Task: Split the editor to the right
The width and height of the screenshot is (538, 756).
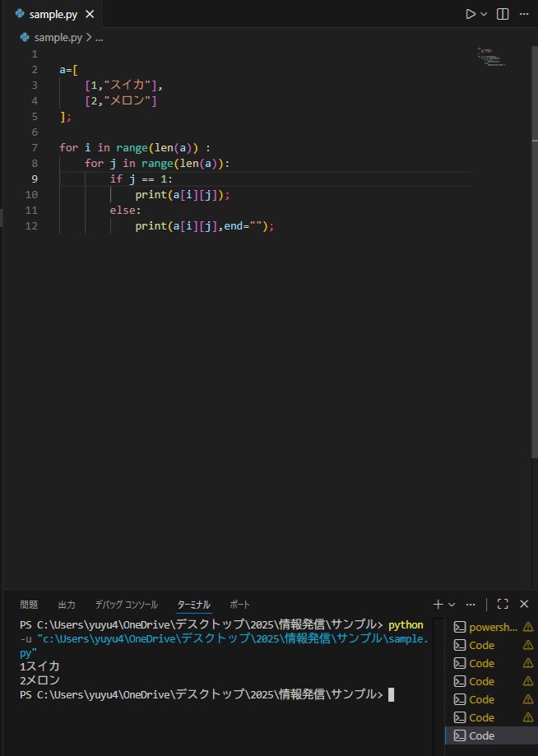Action: coord(503,14)
